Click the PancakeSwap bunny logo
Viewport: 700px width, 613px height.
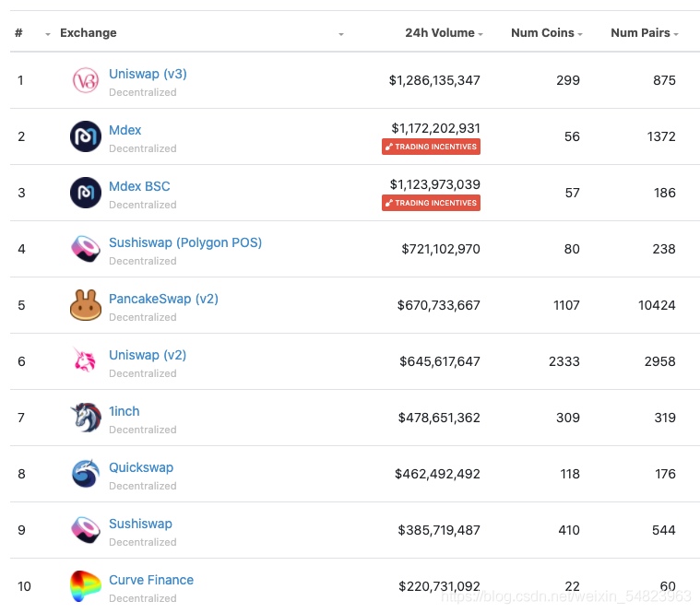85,305
